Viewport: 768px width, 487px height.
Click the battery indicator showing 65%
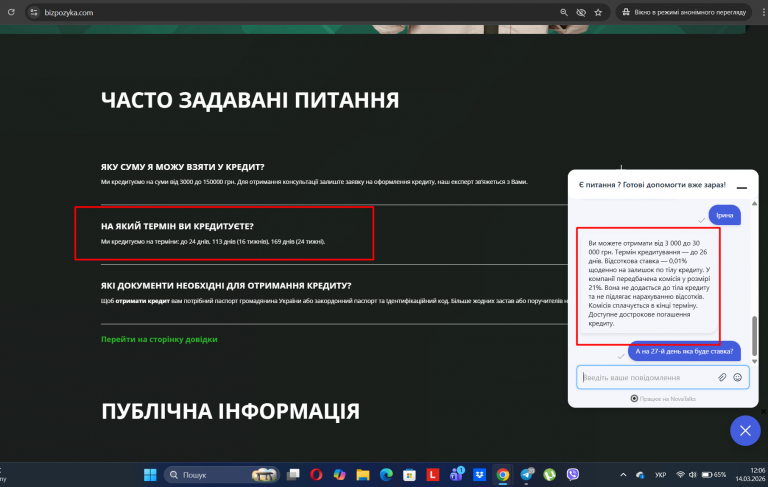click(714, 475)
